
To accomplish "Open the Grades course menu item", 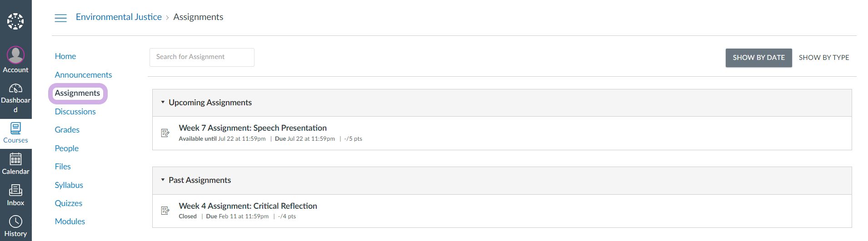I will click(x=67, y=130).
